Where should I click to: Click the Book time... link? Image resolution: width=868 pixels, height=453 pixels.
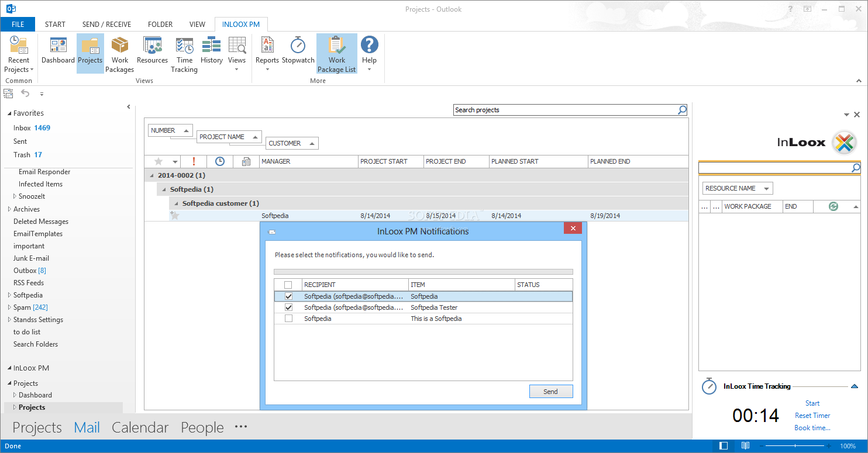(812, 428)
